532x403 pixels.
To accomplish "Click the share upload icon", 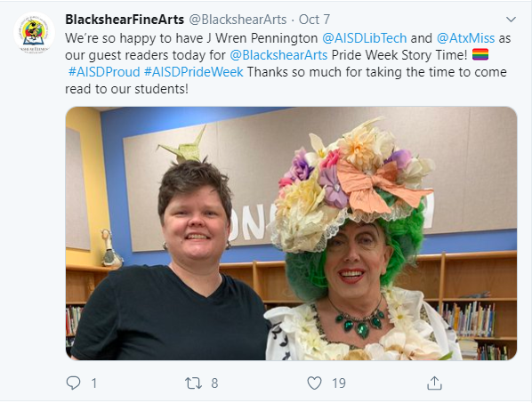I will pyautogui.click(x=434, y=383).
